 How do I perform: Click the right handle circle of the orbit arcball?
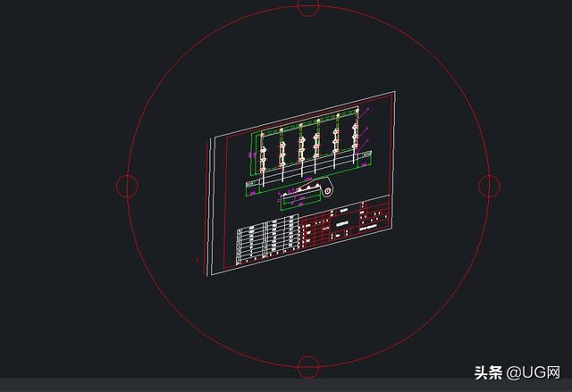489,186
